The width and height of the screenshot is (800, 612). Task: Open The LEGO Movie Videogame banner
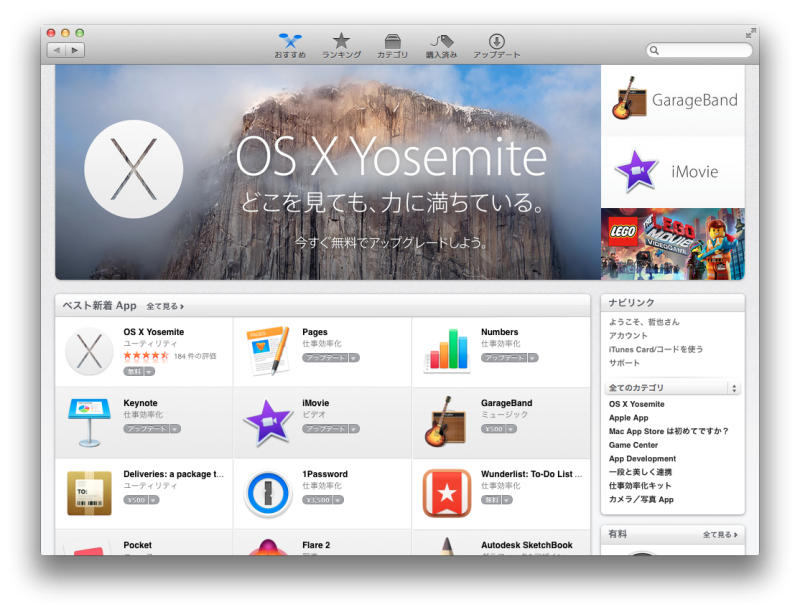coord(672,244)
